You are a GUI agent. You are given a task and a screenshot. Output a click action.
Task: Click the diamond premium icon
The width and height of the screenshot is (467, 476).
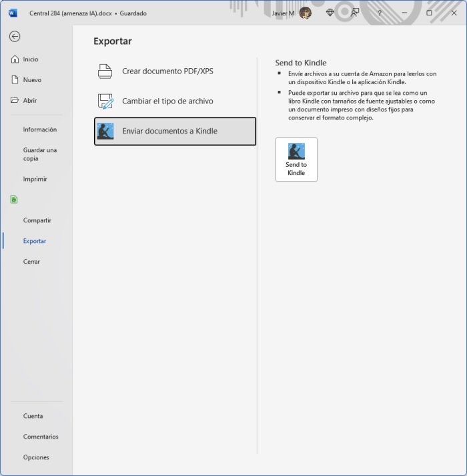pyautogui.click(x=330, y=13)
